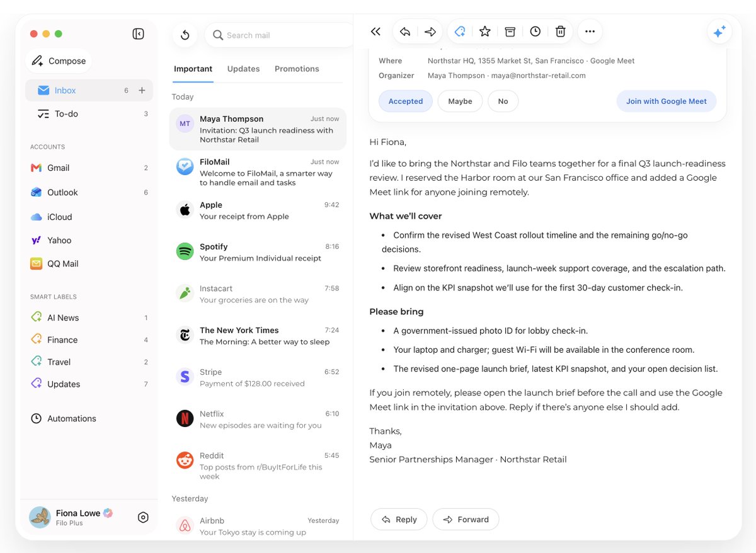This screenshot has width=756, height=553.
Task: Open the To-do list
Action: pyautogui.click(x=88, y=114)
